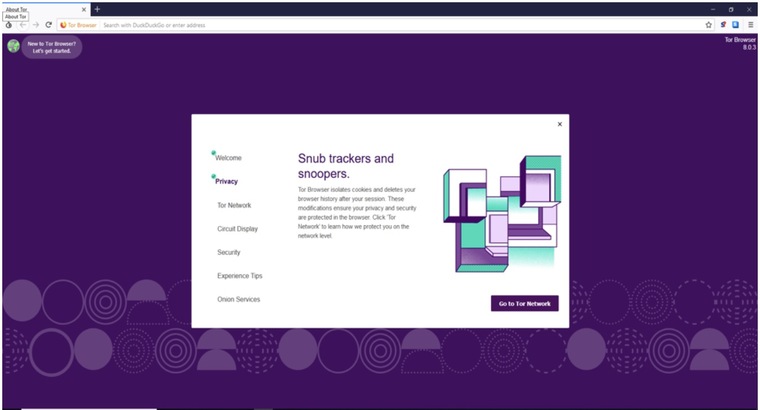
Task: Click the HTTPS Everywhere extension icon
Action: [x=735, y=24]
